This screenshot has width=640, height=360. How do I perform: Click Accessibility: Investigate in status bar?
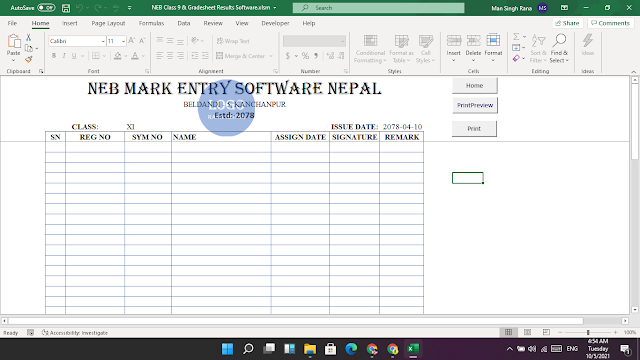[75, 333]
